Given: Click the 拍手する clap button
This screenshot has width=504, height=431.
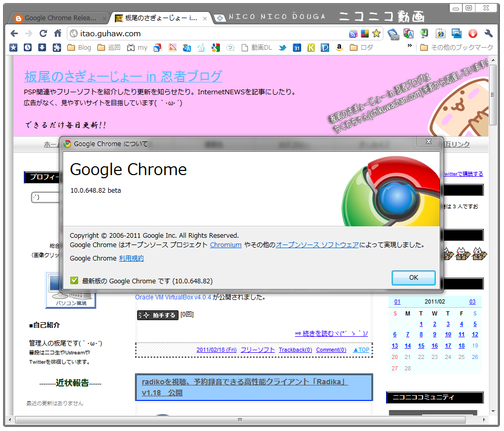Looking at the screenshot, I should tap(157, 315).
